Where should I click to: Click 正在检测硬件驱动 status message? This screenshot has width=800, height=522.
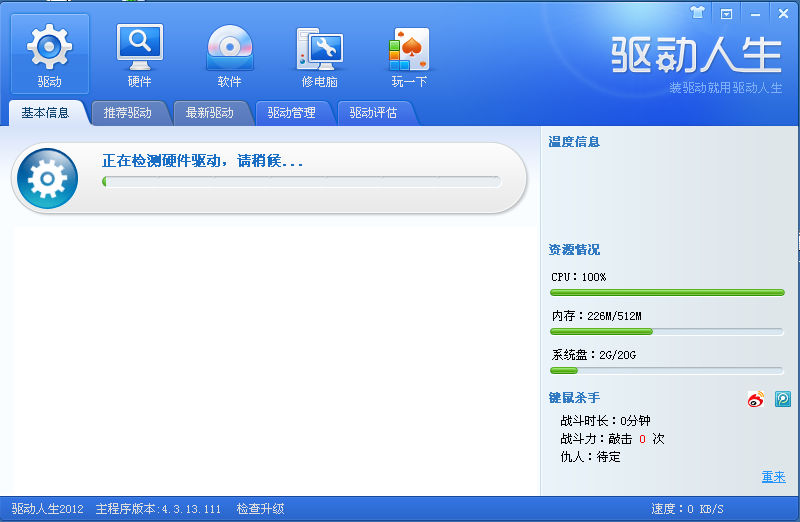(x=202, y=161)
